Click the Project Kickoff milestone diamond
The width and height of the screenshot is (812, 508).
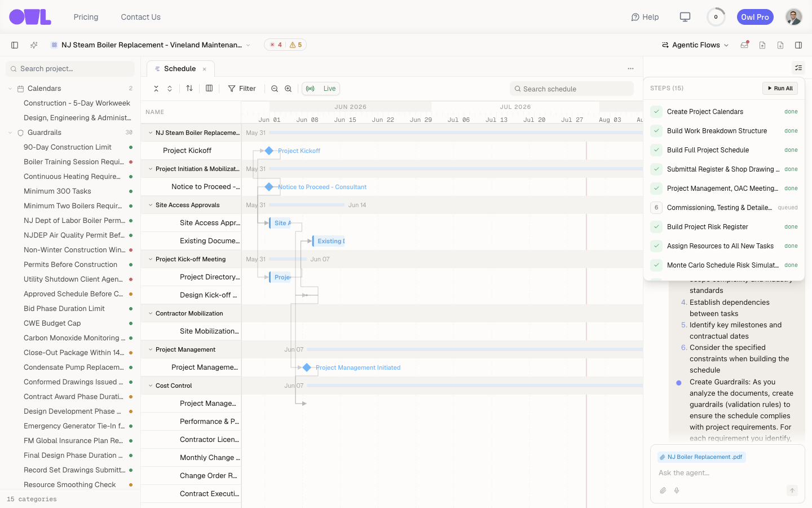269,151
